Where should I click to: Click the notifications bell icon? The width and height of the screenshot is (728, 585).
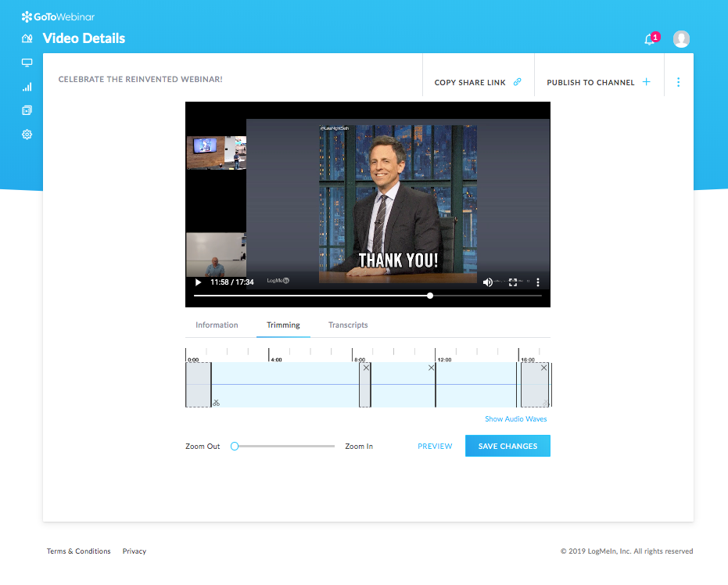click(x=649, y=38)
